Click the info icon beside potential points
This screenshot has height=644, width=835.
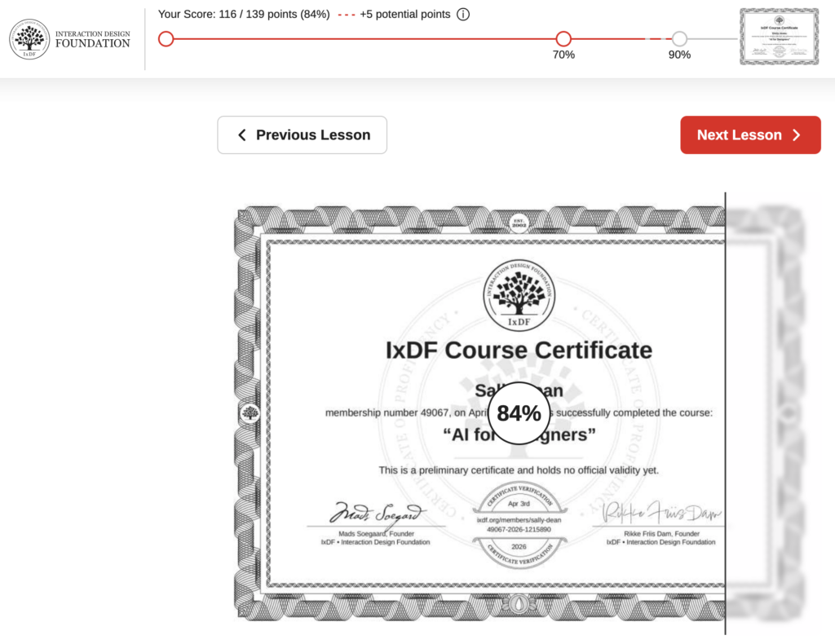tap(463, 15)
